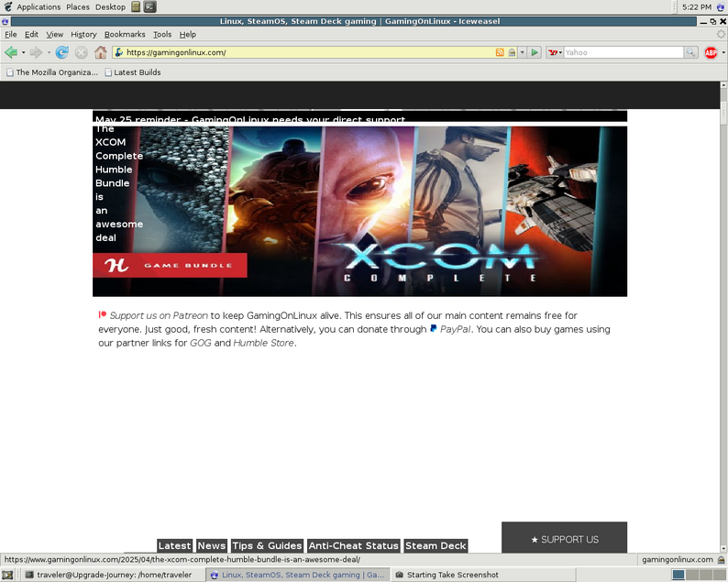Open the Desktop menu in top panel

coord(110,7)
